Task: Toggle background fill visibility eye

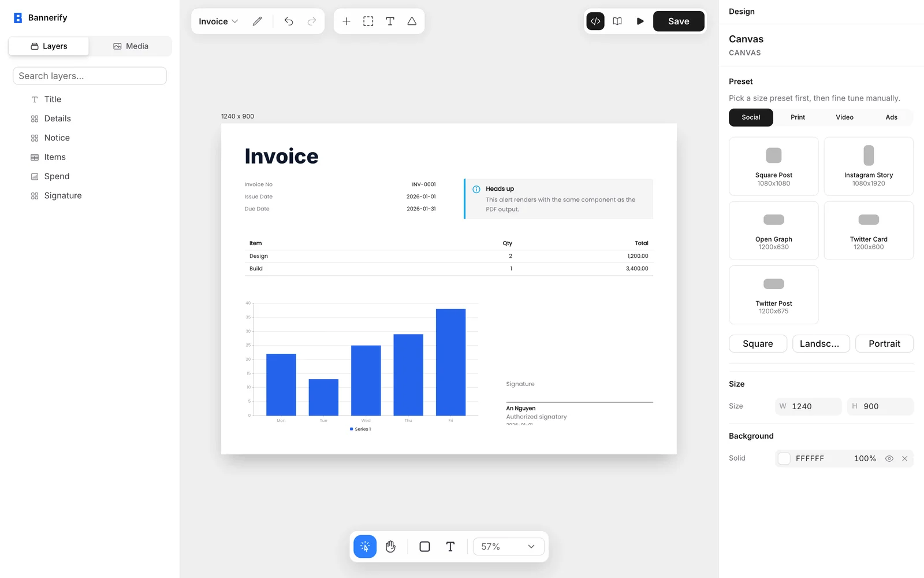Action: click(x=889, y=458)
